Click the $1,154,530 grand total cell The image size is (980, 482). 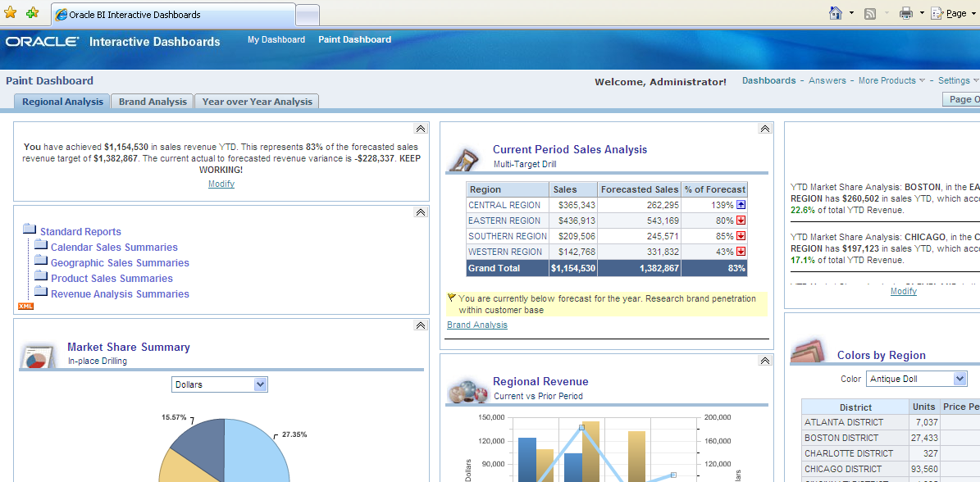[x=573, y=268]
